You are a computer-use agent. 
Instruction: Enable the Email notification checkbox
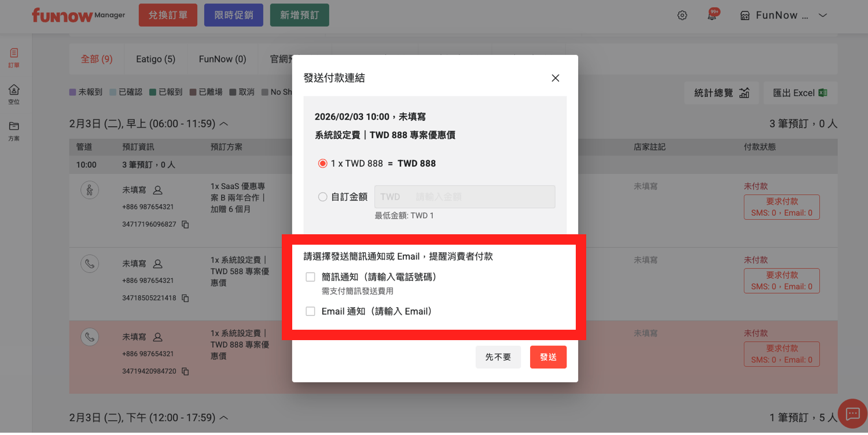coord(311,311)
